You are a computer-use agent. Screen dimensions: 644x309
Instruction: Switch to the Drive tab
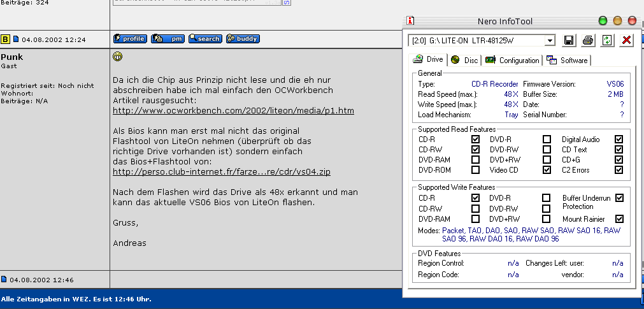(x=429, y=59)
